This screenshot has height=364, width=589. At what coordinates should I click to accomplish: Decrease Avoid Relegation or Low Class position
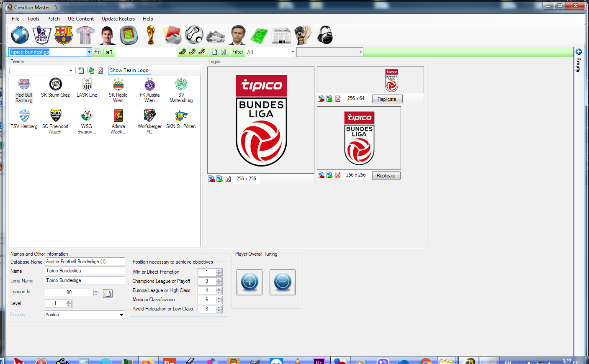coord(219,311)
